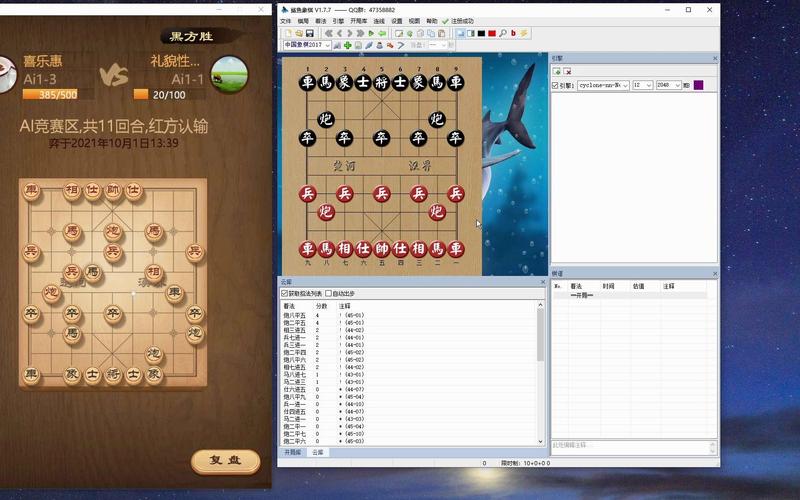Click the save floppy disk icon
This screenshot has height=500, width=800.
pyautogui.click(x=310, y=33)
